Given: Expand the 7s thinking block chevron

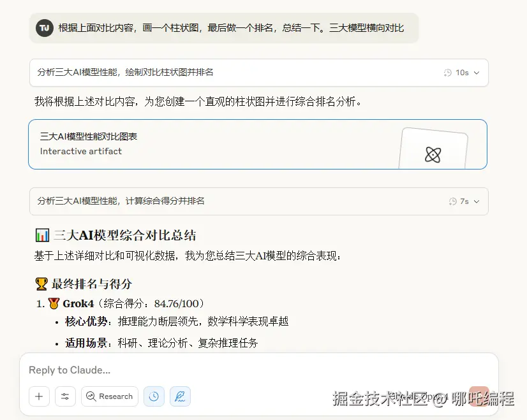Looking at the screenshot, I should tap(477, 201).
